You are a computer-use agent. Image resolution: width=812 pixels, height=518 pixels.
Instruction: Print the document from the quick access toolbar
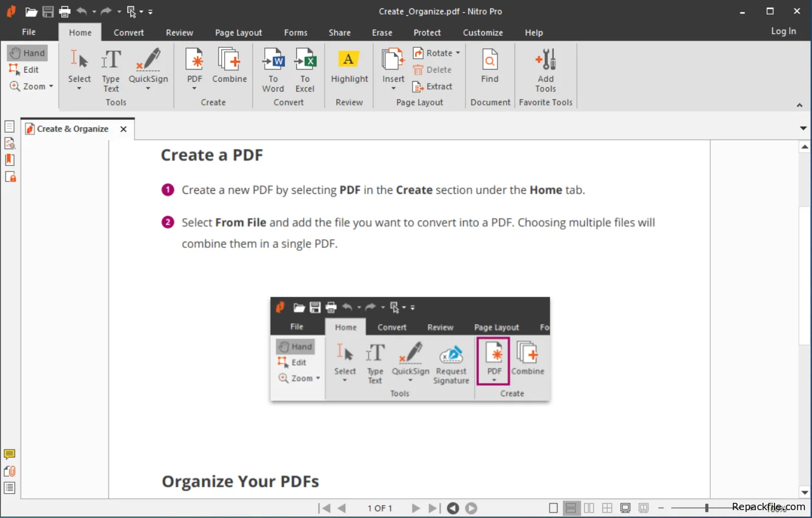pyautogui.click(x=64, y=12)
